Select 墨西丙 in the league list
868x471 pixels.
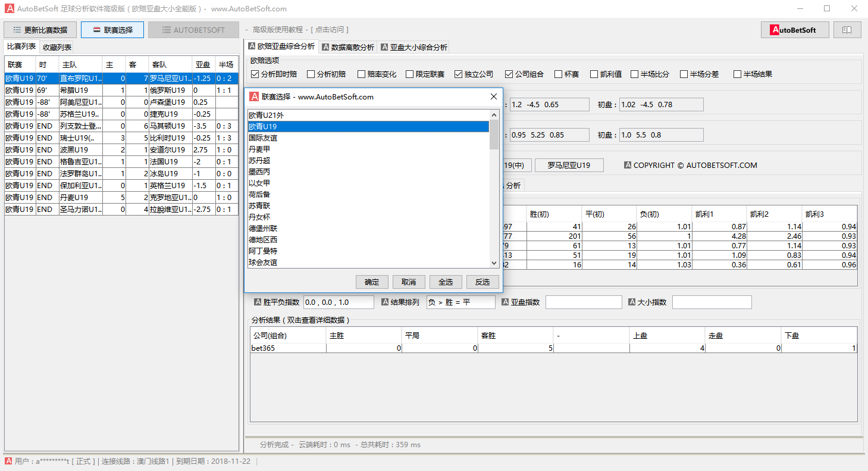pos(368,171)
